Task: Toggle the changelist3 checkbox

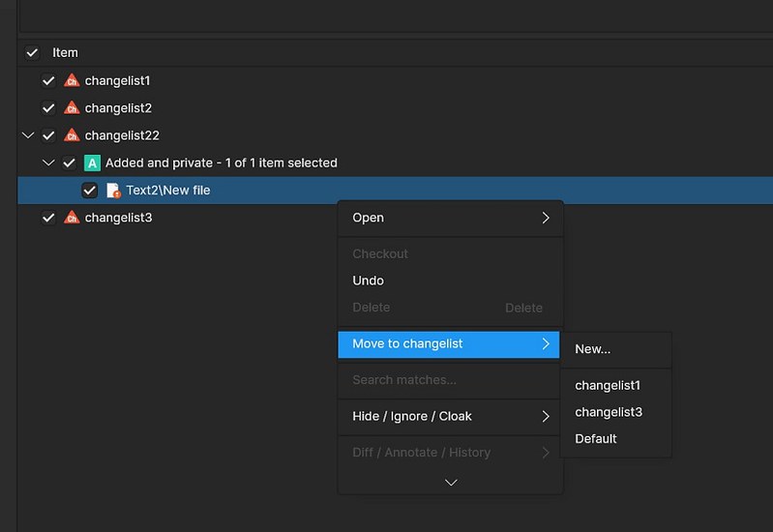Action: tap(48, 218)
